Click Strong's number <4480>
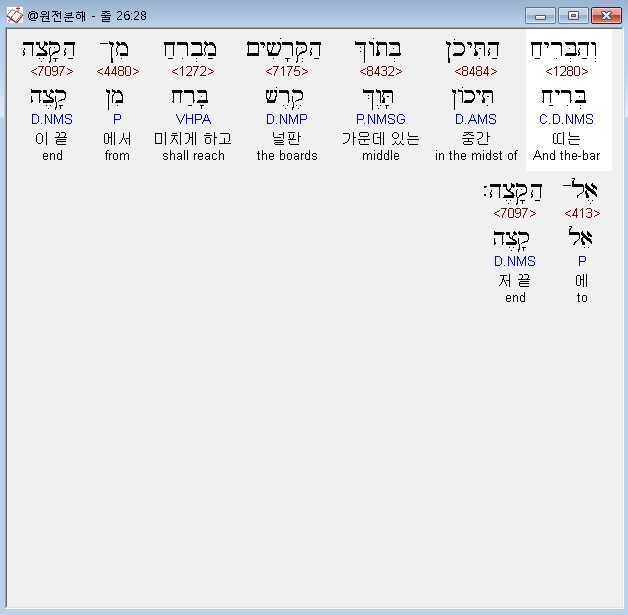The height and width of the screenshot is (615, 628). coord(118,71)
